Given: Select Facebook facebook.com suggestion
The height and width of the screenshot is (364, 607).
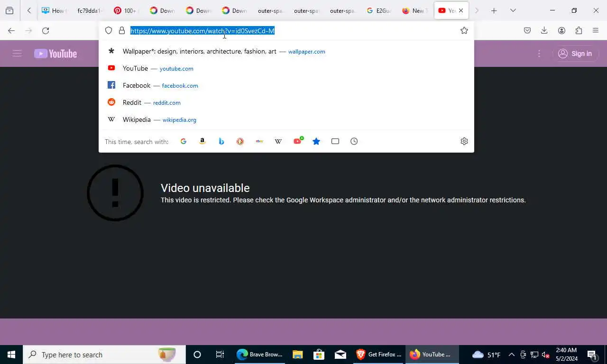Looking at the screenshot, I should click(286, 85).
